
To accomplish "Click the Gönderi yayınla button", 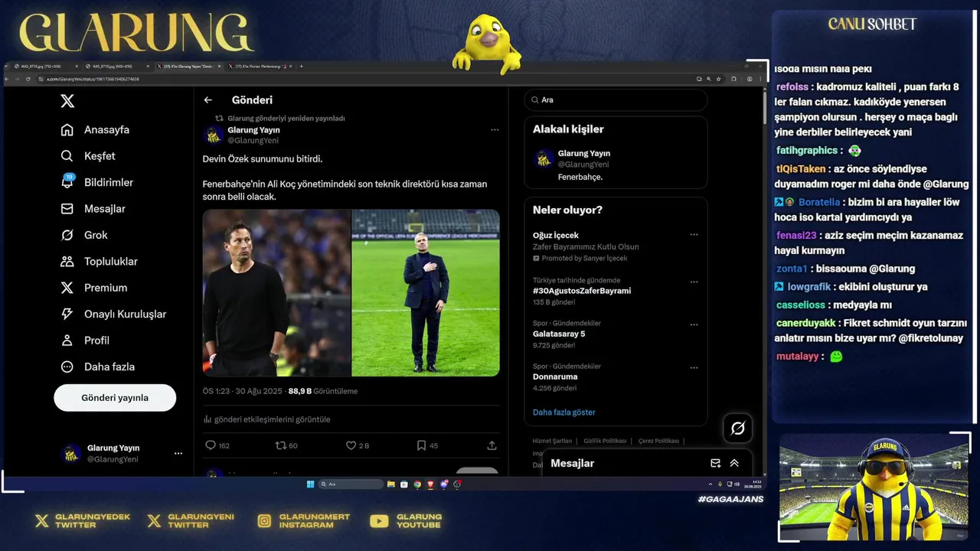I will [115, 398].
